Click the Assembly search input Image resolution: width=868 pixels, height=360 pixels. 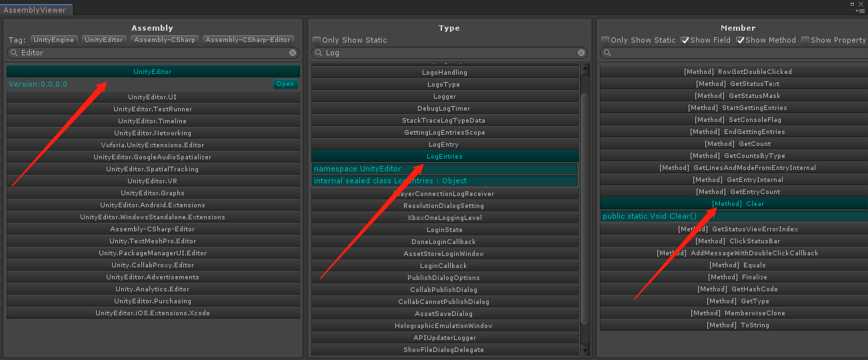coord(153,53)
